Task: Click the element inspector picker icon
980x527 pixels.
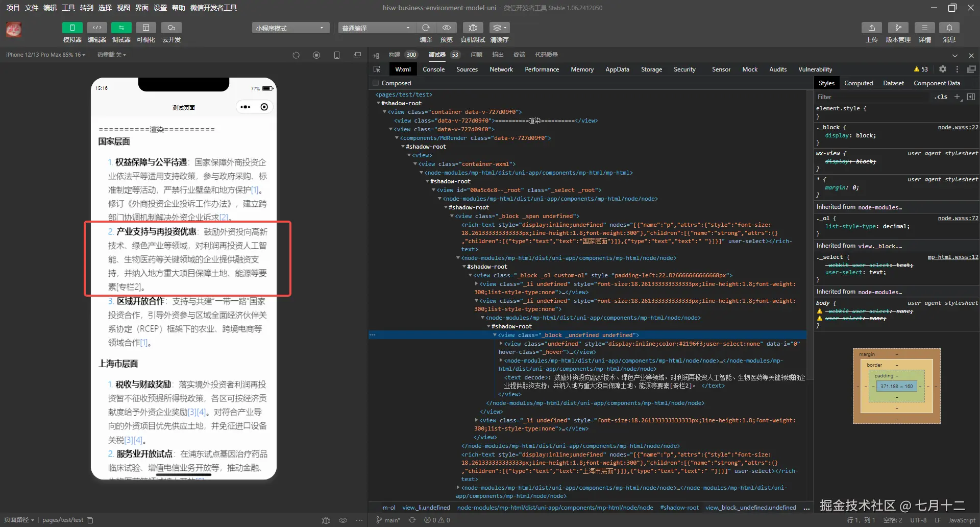Action: click(x=377, y=69)
